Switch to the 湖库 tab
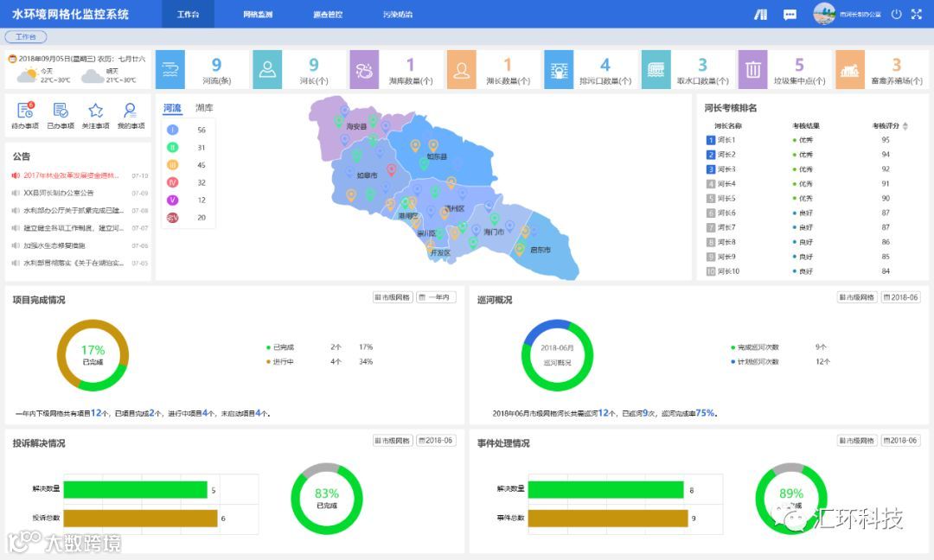This screenshot has height=560, width=934. (204, 108)
